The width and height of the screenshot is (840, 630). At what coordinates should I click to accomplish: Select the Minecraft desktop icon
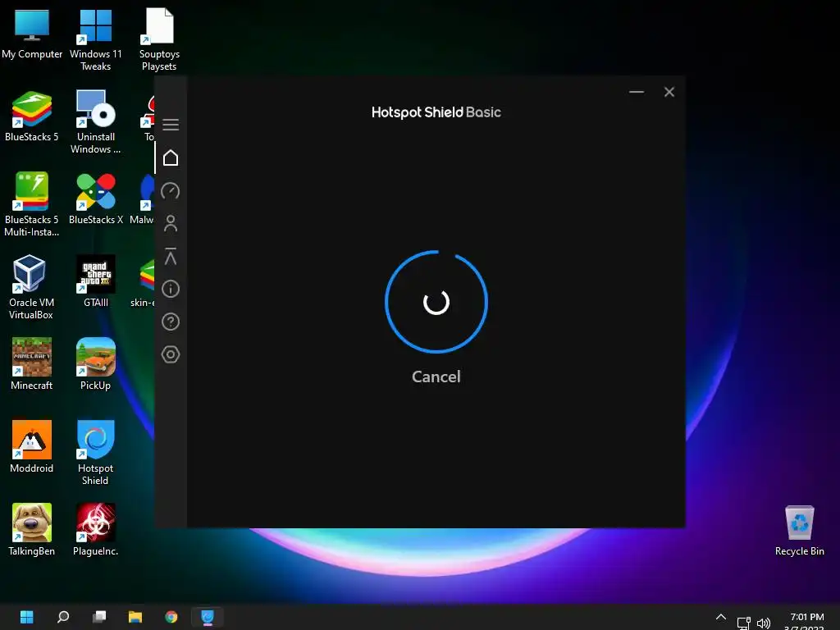point(32,364)
